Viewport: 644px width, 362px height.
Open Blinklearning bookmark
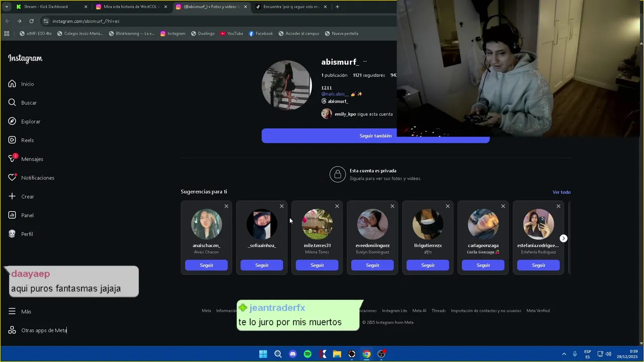[x=132, y=34]
